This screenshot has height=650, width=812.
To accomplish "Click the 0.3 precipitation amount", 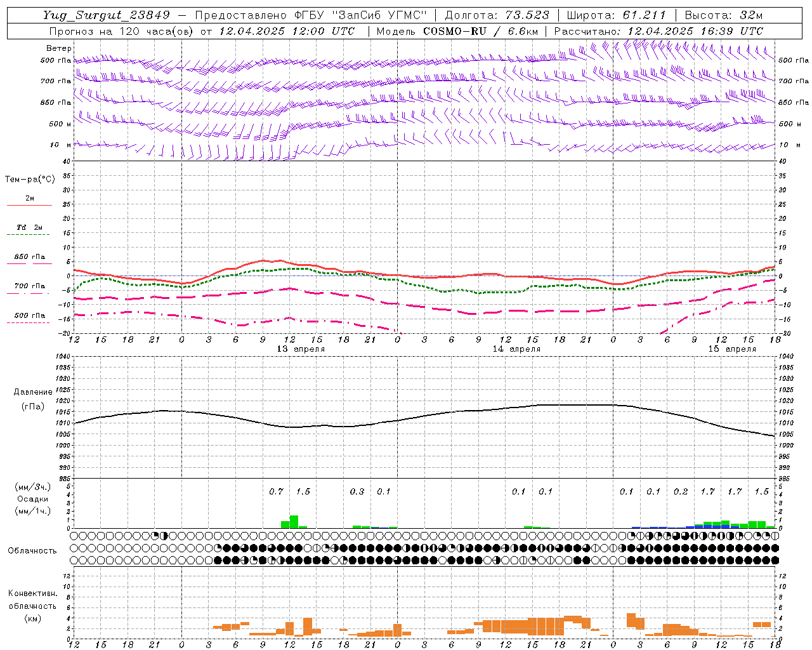I will coord(357,491).
